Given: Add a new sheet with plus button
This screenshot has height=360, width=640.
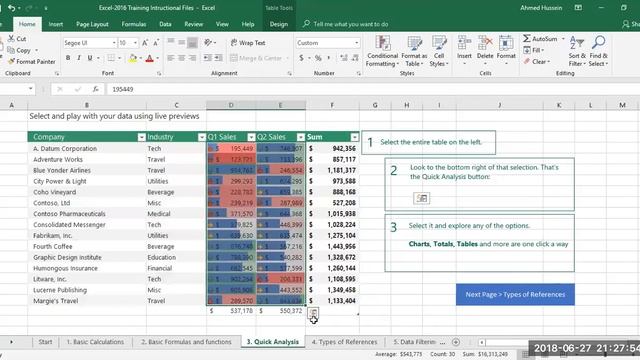Looking at the screenshot, I should [456, 342].
